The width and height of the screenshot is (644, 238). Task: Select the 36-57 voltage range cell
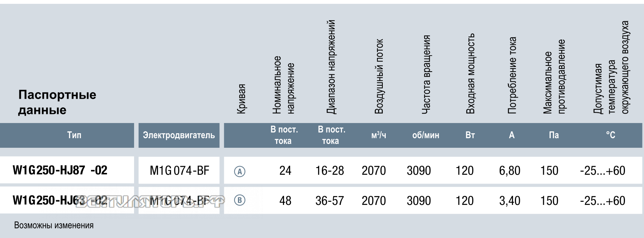330,201
